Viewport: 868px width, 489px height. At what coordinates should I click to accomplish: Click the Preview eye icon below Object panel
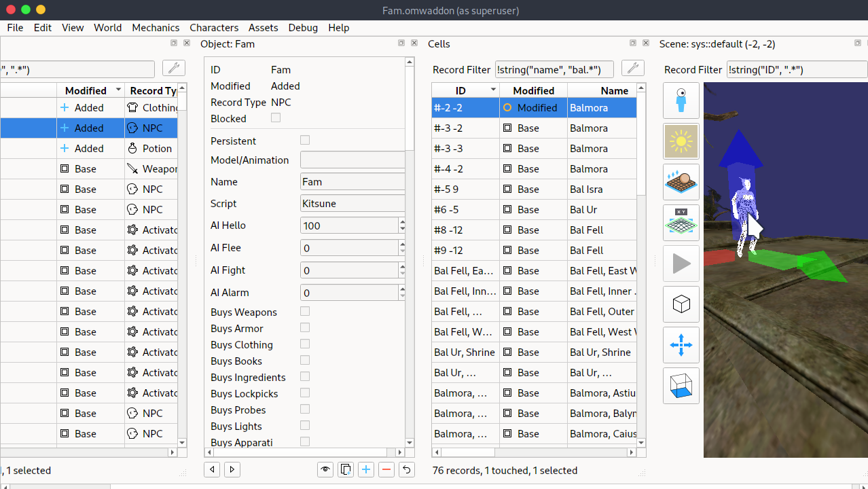point(325,469)
